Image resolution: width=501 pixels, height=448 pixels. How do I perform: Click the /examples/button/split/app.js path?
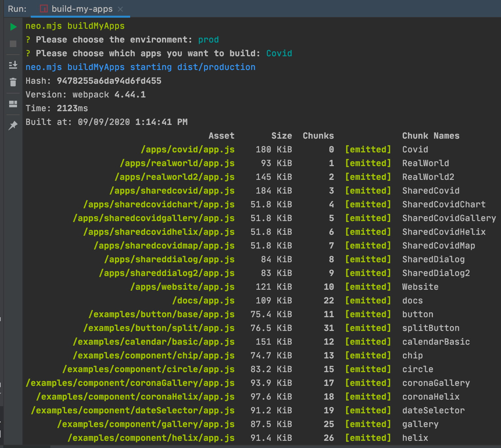click(x=159, y=328)
